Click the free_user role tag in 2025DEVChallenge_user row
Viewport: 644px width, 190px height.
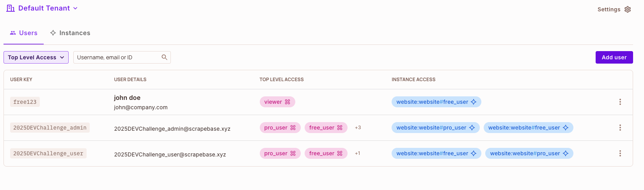coord(326,153)
